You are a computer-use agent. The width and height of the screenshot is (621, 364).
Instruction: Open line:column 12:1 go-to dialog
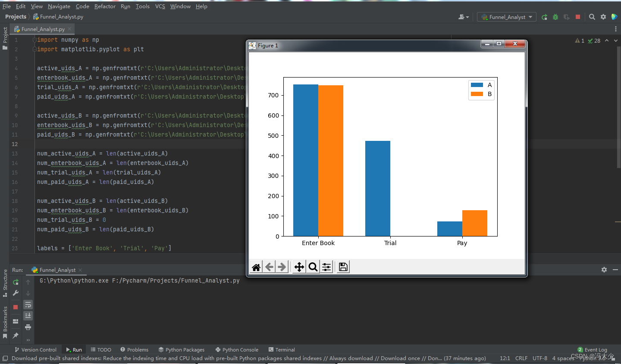click(505, 358)
